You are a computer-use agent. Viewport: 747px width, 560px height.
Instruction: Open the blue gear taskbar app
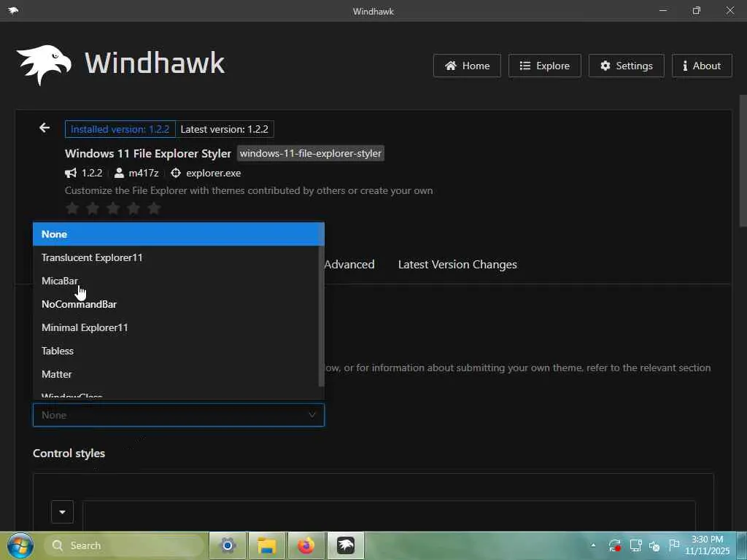tap(228, 545)
